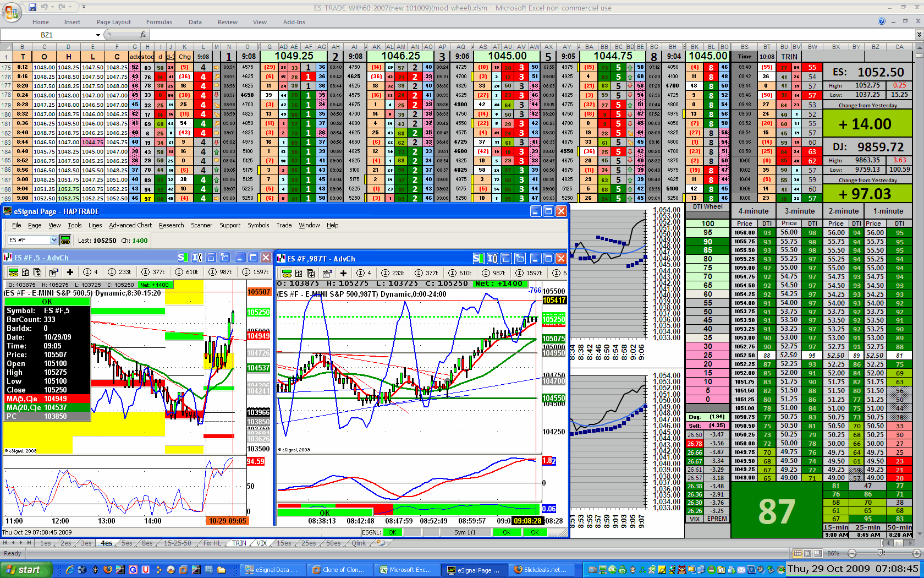Switch to the TRIN worksheet tab

(239, 543)
